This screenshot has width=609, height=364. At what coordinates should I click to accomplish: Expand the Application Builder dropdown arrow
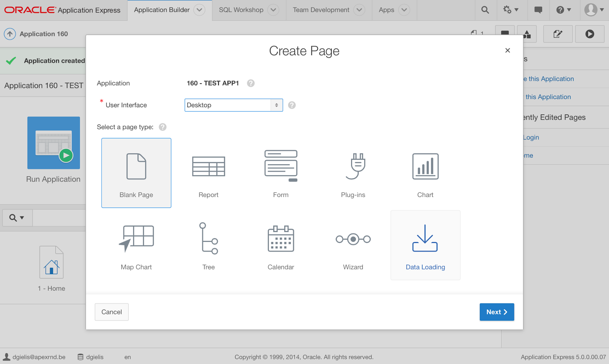click(199, 10)
